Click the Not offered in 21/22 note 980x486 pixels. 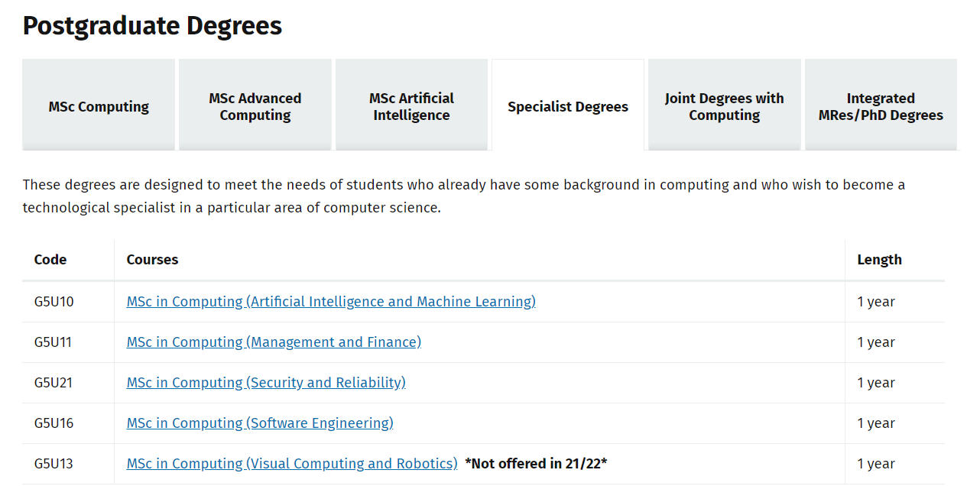tap(536, 464)
